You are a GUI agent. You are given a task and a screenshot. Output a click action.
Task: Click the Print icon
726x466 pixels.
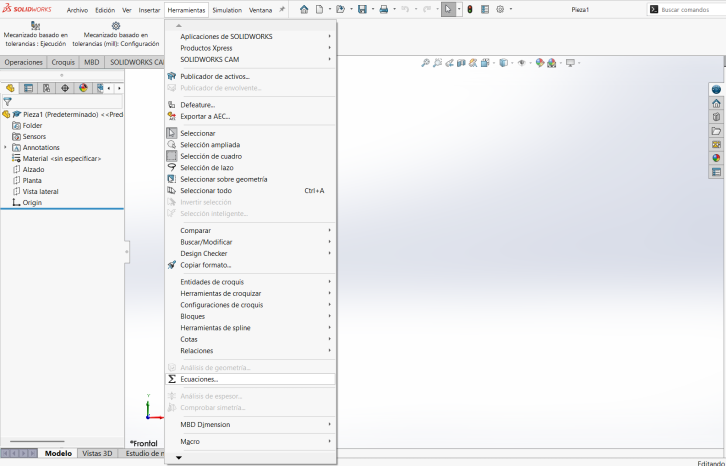point(384,9)
